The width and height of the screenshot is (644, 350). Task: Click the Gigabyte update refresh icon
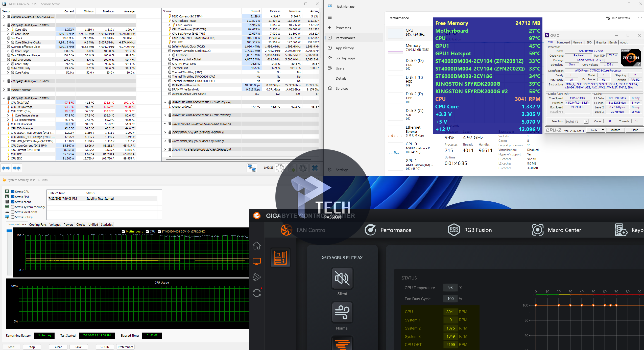257,293
